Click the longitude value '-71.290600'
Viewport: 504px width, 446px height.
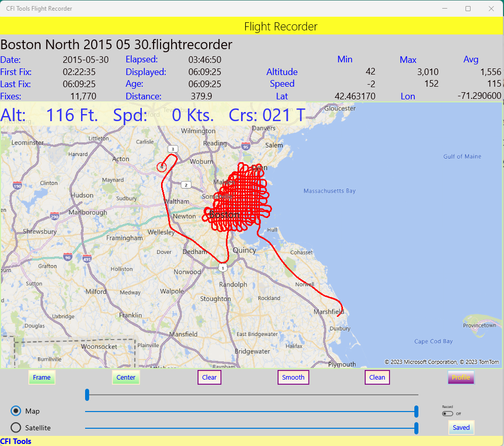[x=479, y=96]
